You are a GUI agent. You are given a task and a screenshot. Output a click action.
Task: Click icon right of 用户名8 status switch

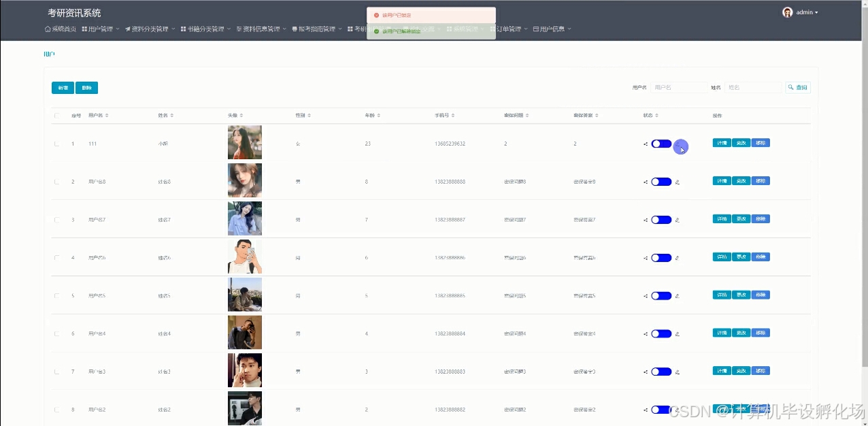[x=678, y=182]
